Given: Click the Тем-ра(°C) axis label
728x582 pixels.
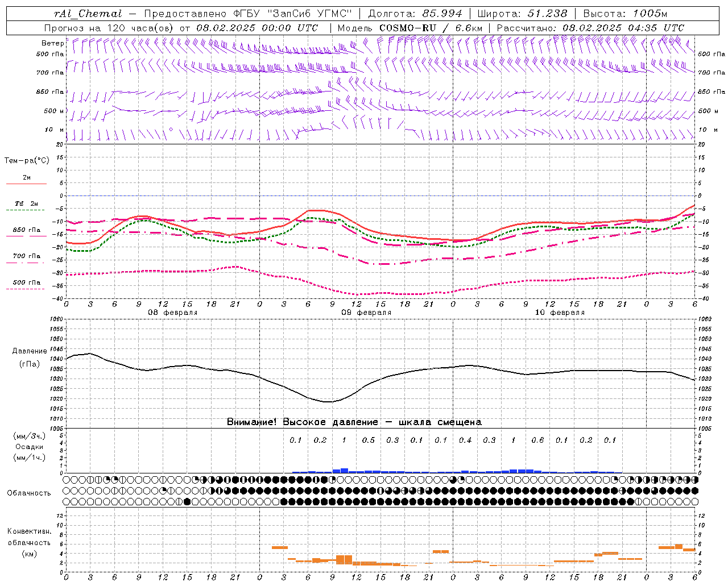Looking at the screenshot, I should pos(27,161).
